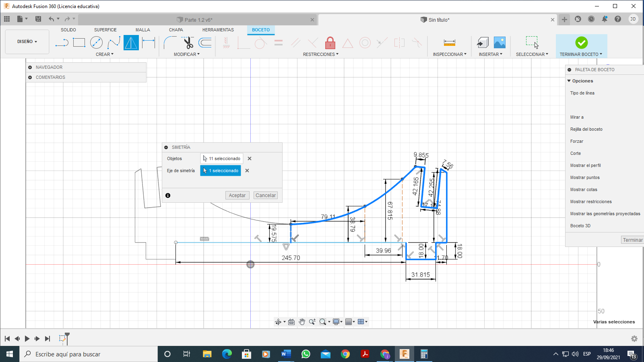
Task: Switch to the SOLIDO tab
Action: (x=68, y=30)
